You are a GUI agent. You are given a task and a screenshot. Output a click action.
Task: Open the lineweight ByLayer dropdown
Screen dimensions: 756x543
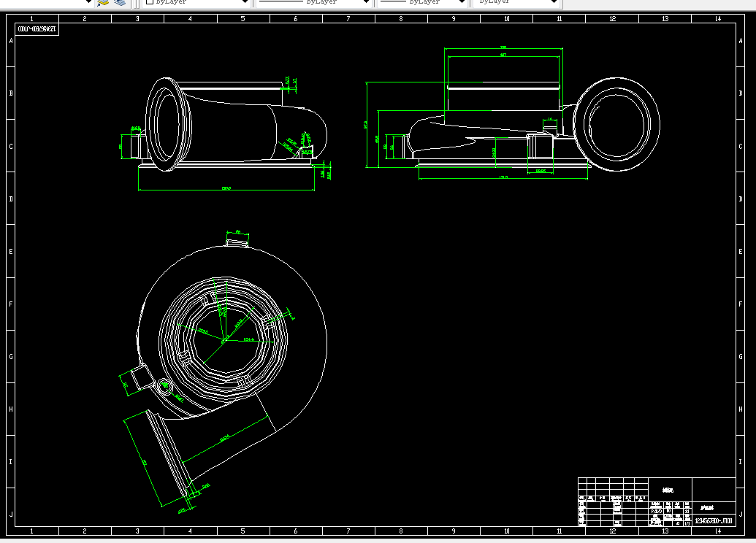click(x=422, y=2)
